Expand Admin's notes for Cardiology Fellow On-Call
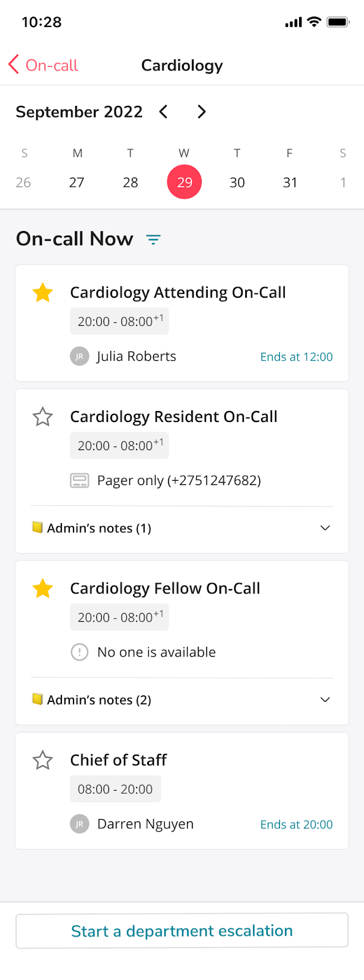Screen dimensions: 364x980 325,699
